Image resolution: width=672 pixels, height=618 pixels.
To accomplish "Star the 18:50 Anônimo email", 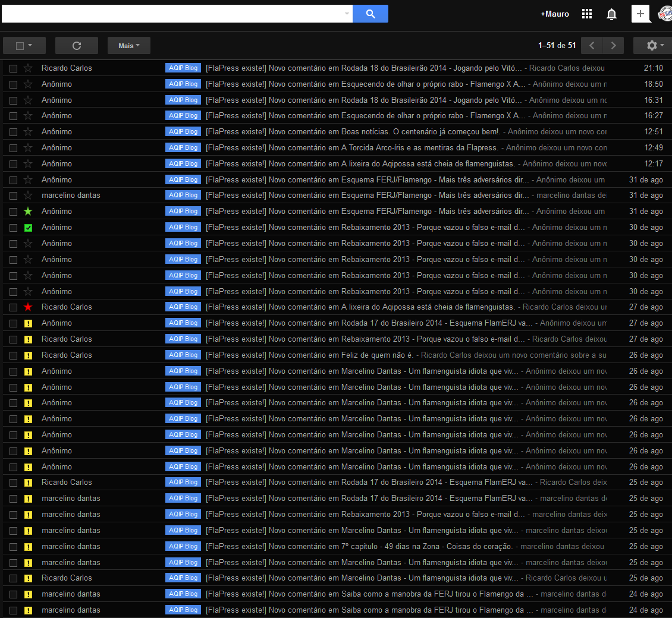I will coord(28,84).
